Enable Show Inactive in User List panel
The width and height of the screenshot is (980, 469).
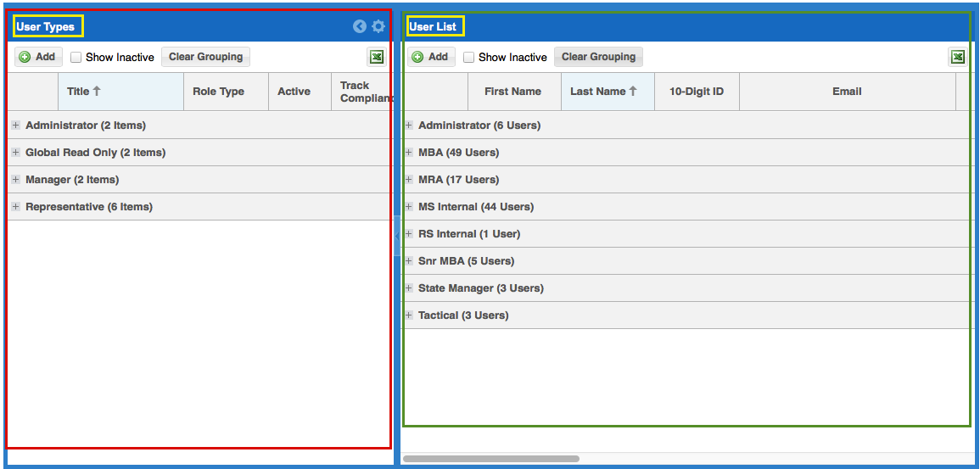(469, 58)
